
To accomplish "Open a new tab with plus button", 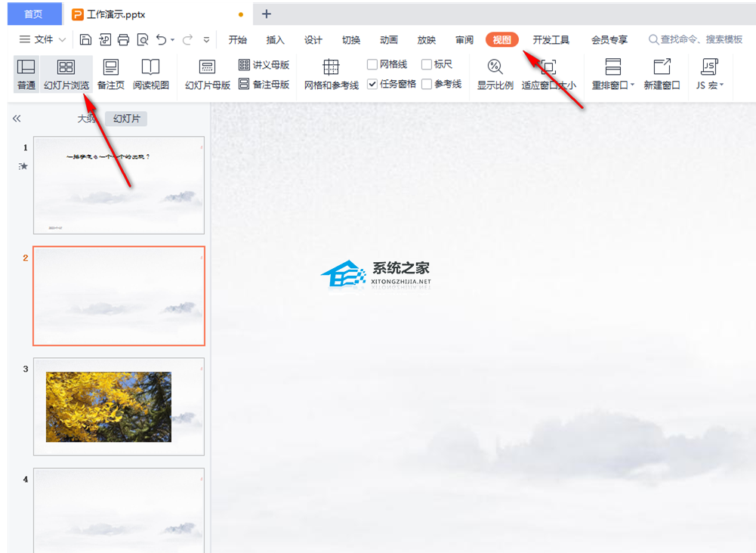I will coord(267,14).
